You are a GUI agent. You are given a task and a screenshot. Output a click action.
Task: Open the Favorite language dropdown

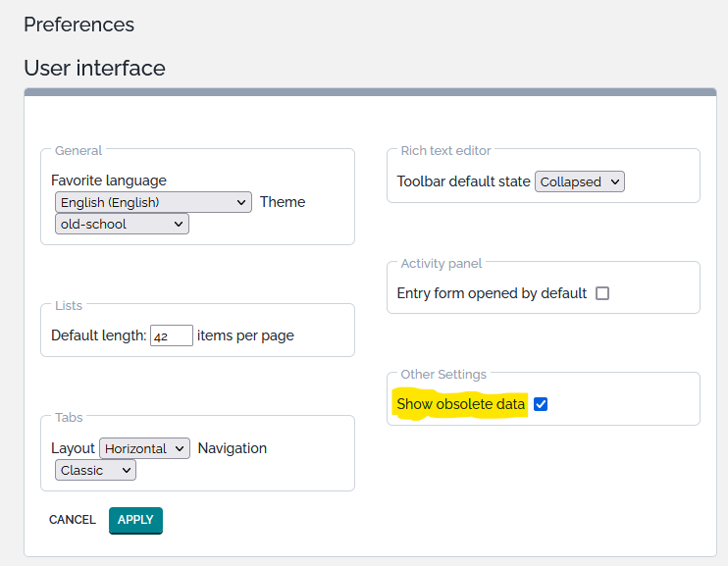[x=153, y=202]
